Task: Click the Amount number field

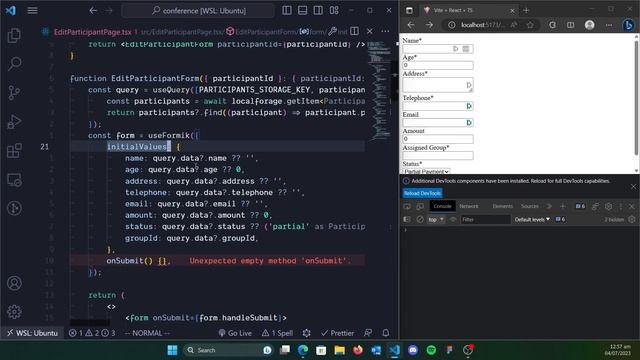Action: (x=438, y=139)
